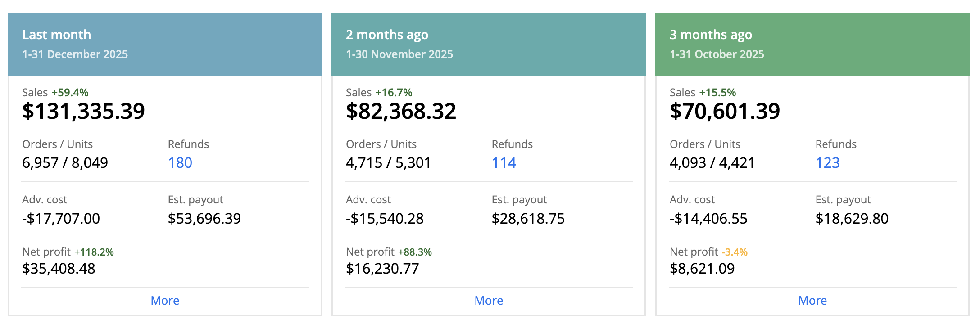The width and height of the screenshot is (980, 333).
Task: Click the +88.3% net profit change
Action: [415, 252]
